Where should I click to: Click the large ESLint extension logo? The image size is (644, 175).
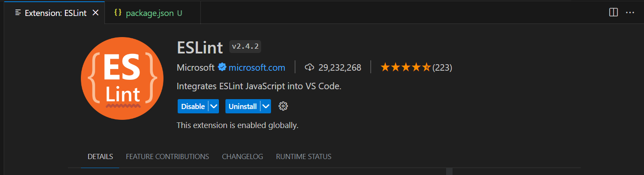(122, 78)
